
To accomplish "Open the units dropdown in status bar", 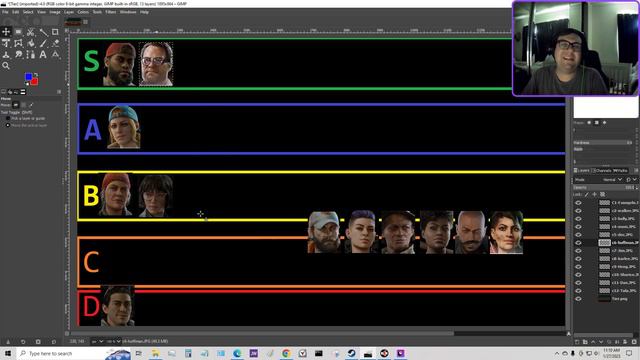I will (97, 341).
